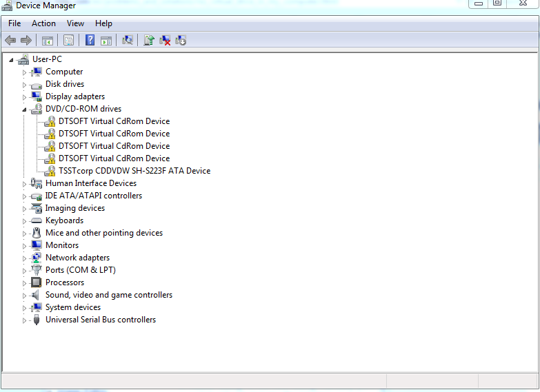Select the 'DVD/CD-ROM drives' label
540x392 pixels.
pyautogui.click(x=83, y=109)
